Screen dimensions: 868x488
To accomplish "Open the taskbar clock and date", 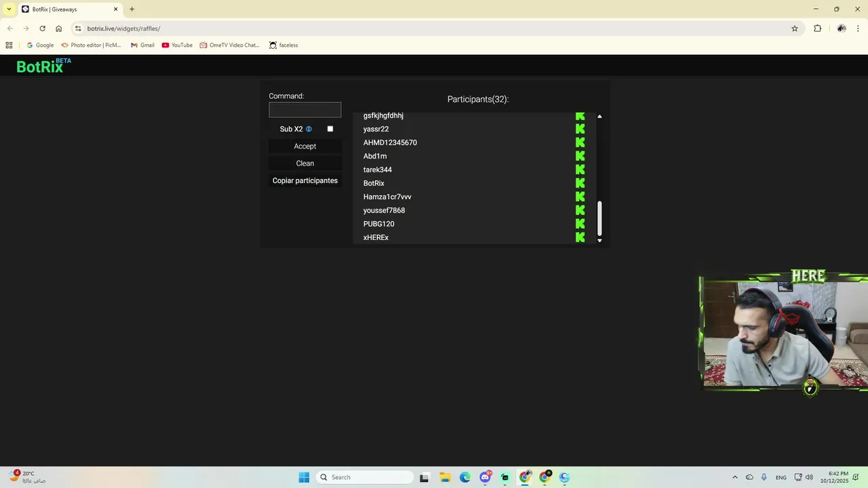I will pyautogui.click(x=834, y=477).
